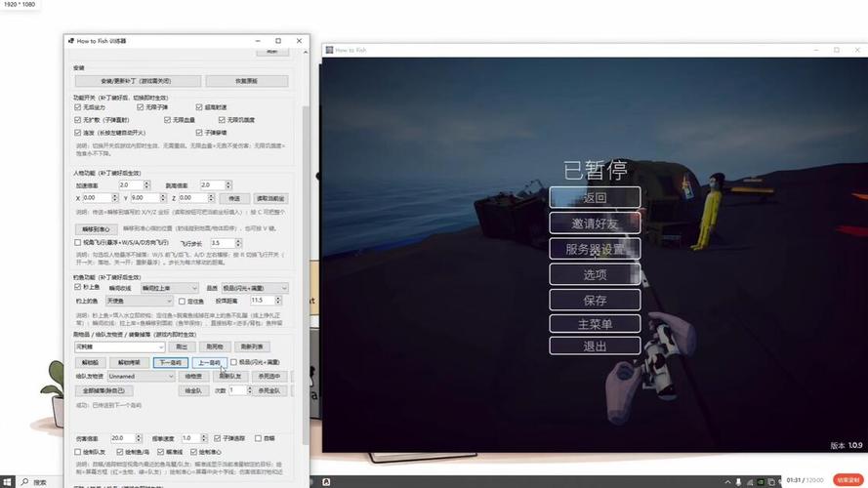Open the 天使鱼 fish type dropdown

140,301
